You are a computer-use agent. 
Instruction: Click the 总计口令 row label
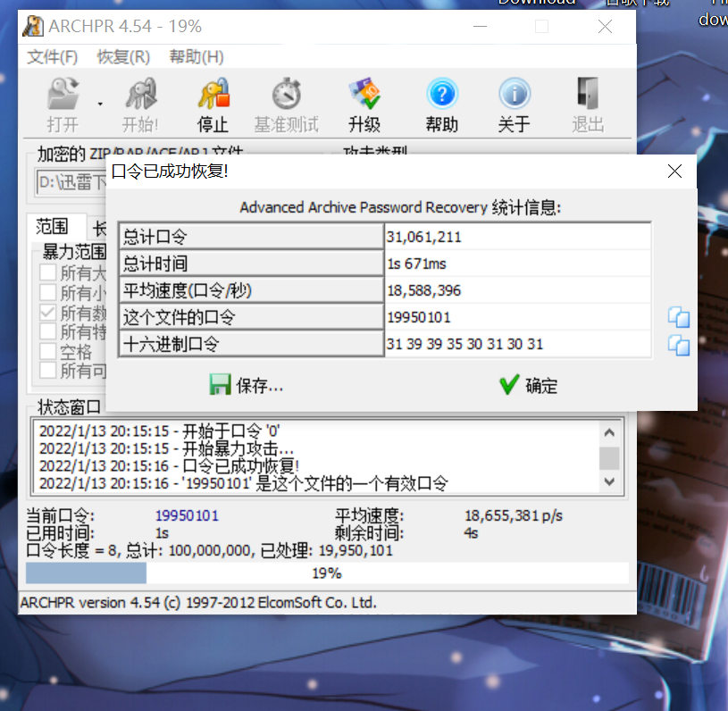click(251, 237)
